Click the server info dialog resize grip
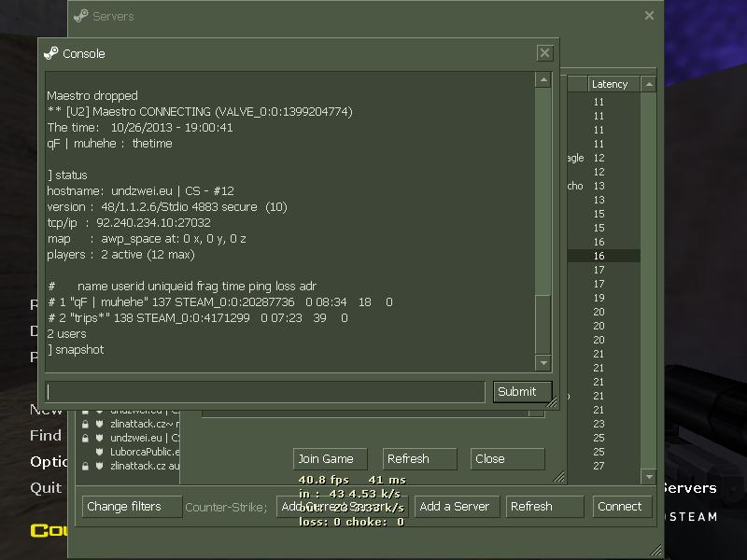Screen dimensions: 747x560 point(559,477)
